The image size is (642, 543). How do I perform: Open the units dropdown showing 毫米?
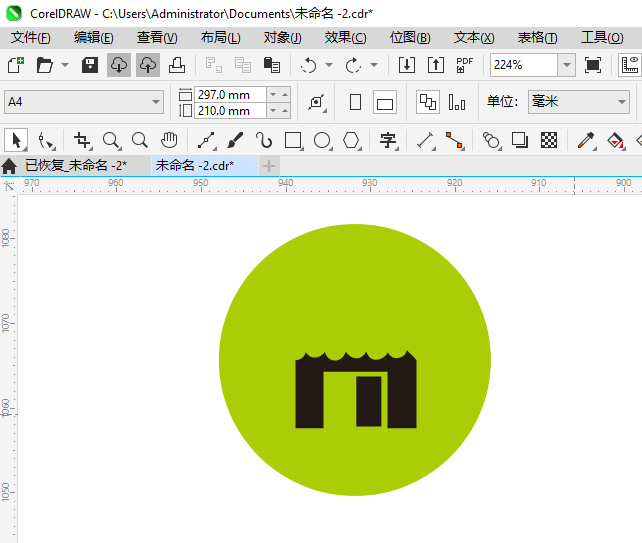(x=579, y=102)
